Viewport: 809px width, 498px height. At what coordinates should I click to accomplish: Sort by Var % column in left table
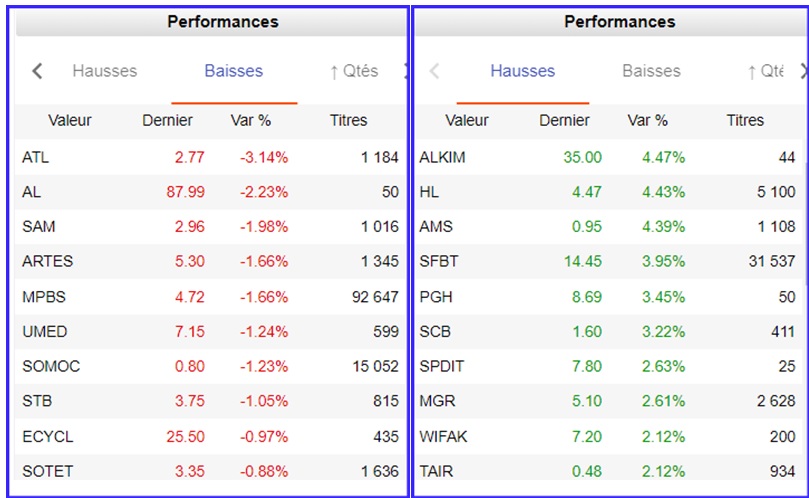251,120
